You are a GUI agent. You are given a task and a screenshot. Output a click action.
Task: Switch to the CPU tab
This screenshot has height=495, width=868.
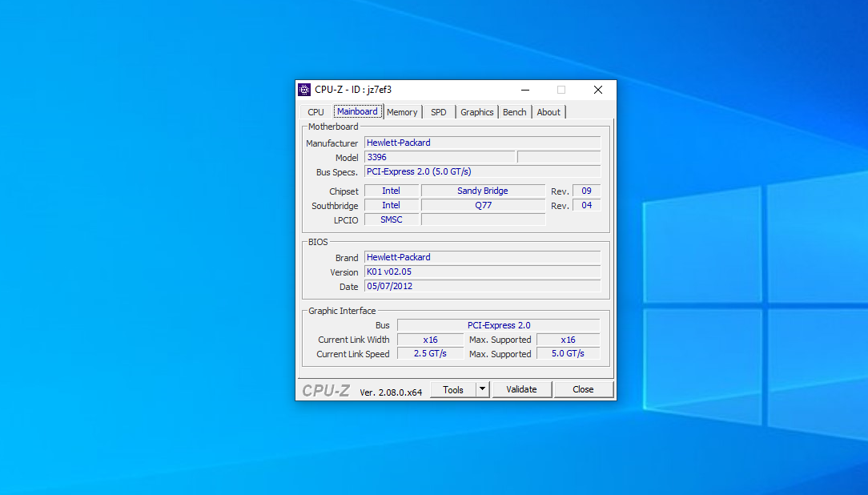(315, 112)
